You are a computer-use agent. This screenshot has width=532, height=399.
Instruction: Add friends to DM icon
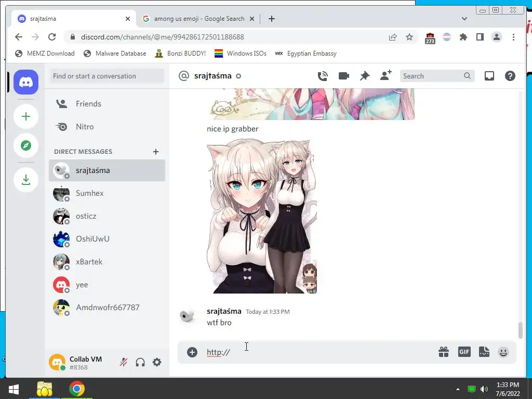386,75
